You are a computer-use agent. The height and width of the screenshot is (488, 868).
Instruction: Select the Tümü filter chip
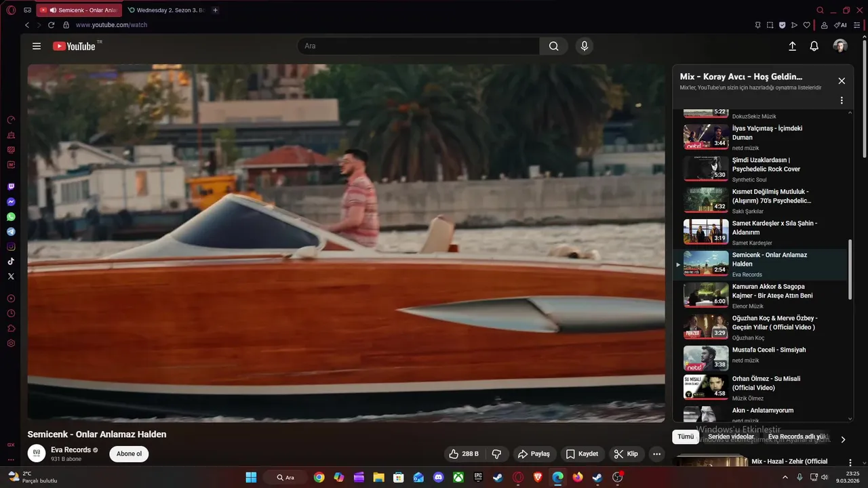point(686,437)
